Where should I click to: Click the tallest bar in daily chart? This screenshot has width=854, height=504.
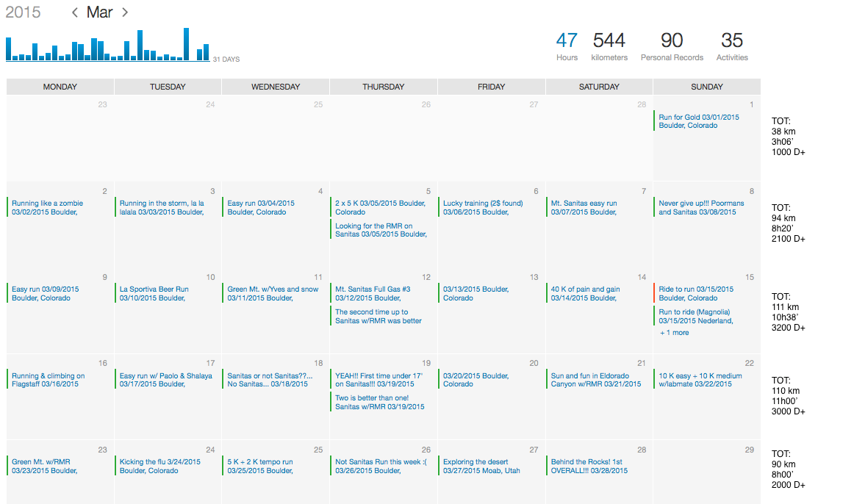click(x=187, y=44)
